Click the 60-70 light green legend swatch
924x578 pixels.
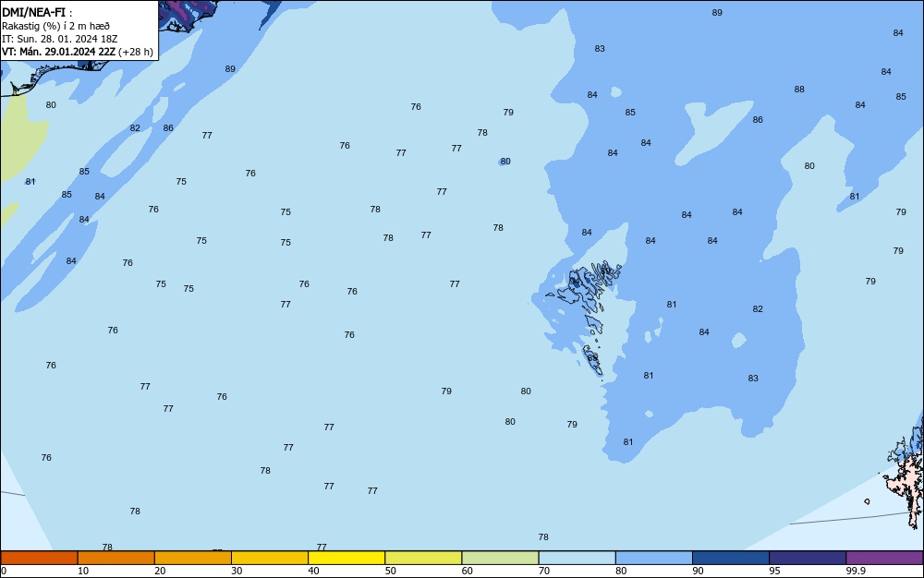(500, 558)
